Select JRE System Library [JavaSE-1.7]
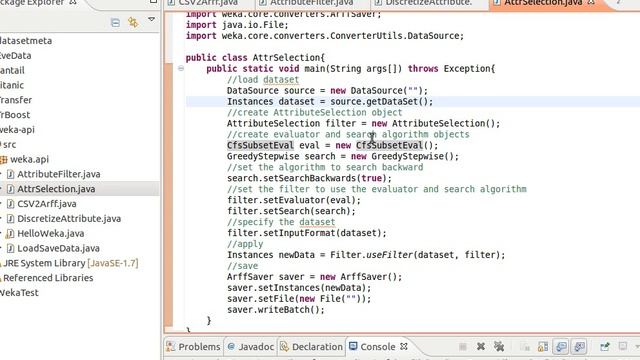Viewport: 640px width, 360px height. (x=70, y=263)
